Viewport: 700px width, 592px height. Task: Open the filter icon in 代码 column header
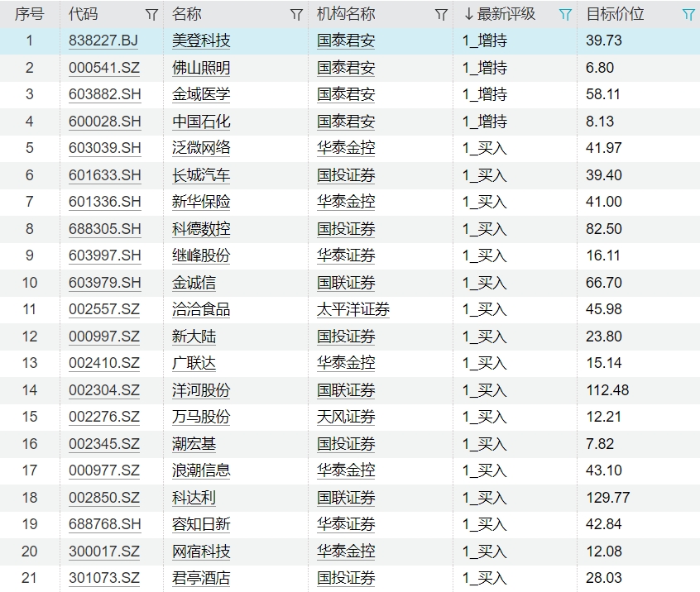tap(151, 14)
